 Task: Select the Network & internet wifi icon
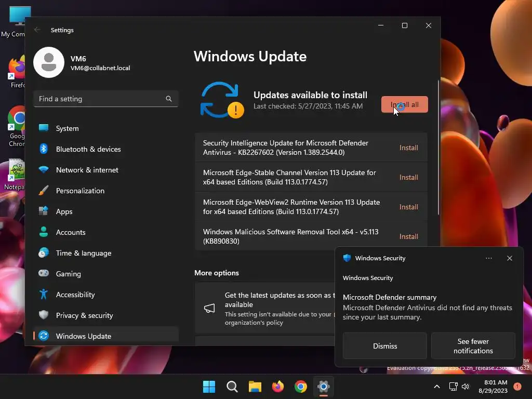click(44, 169)
